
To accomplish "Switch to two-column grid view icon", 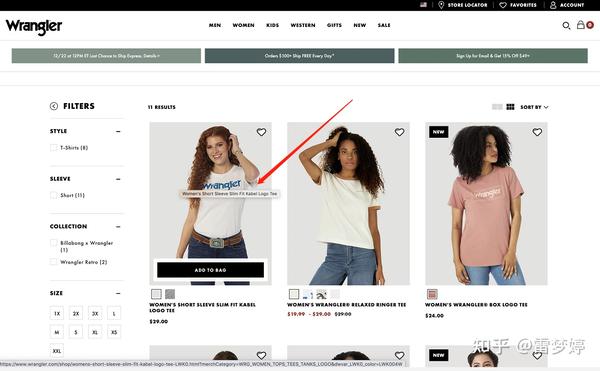I will coord(497,107).
